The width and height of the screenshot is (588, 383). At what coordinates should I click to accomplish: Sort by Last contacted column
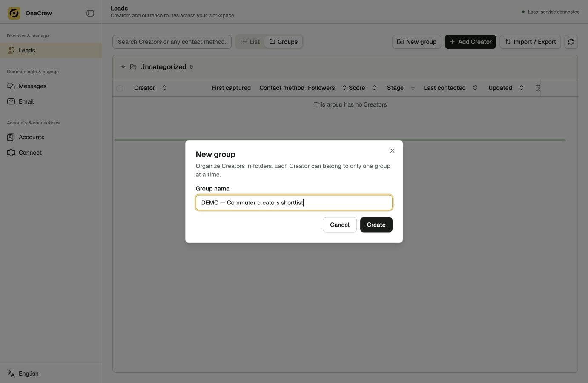pyautogui.click(x=475, y=88)
